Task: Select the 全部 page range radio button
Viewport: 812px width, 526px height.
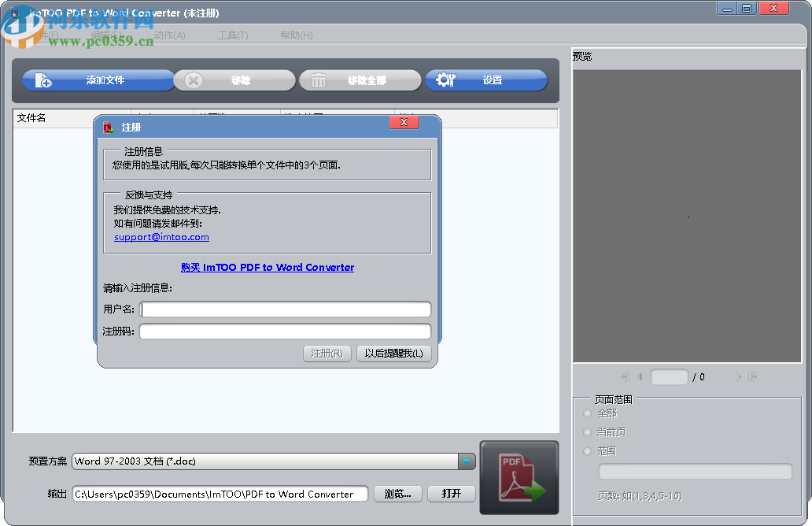Action: pos(587,413)
